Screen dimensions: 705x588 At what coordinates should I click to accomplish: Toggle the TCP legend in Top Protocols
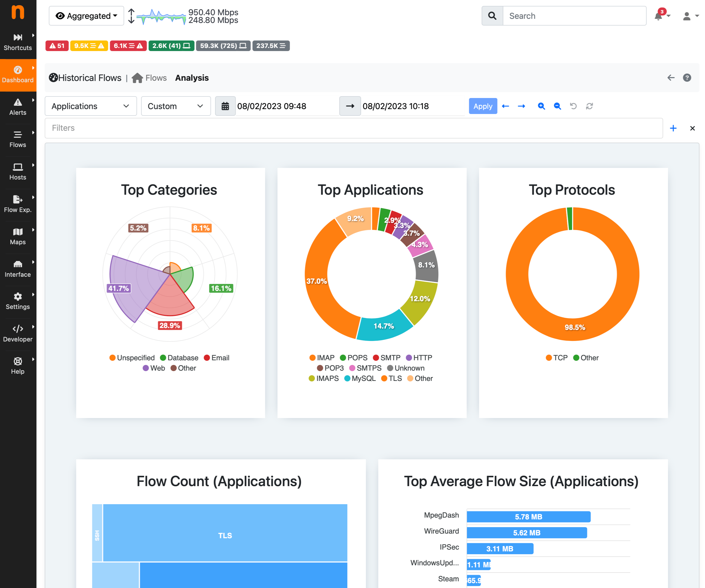pyautogui.click(x=557, y=358)
